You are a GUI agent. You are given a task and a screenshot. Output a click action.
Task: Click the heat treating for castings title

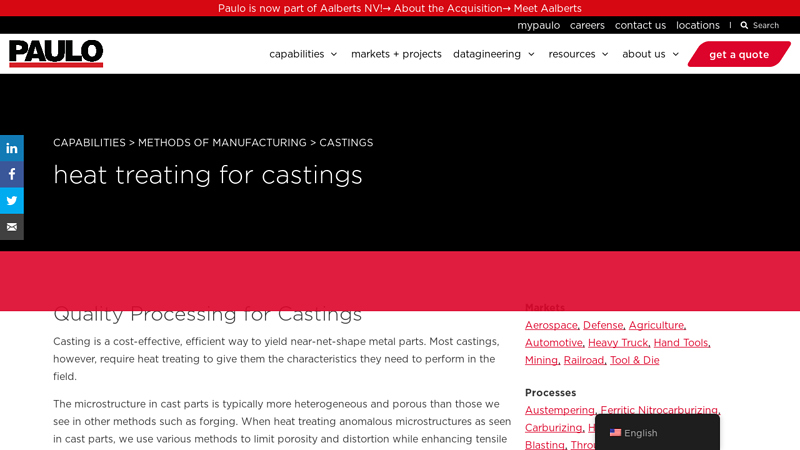(x=208, y=175)
